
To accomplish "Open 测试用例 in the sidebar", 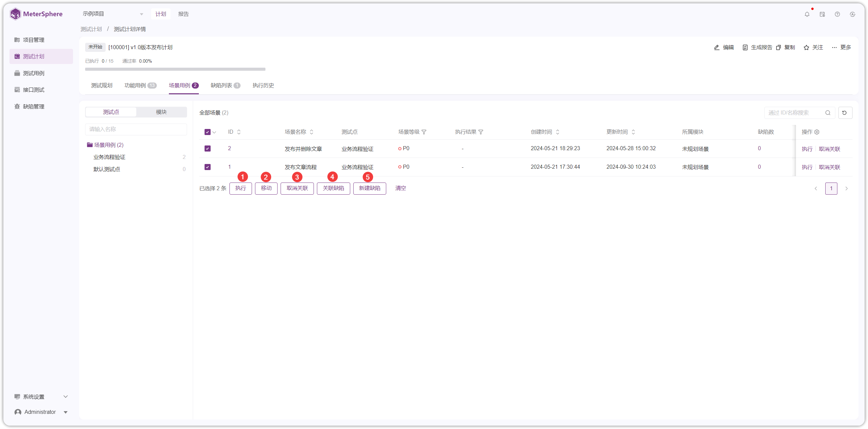I will point(41,73).
